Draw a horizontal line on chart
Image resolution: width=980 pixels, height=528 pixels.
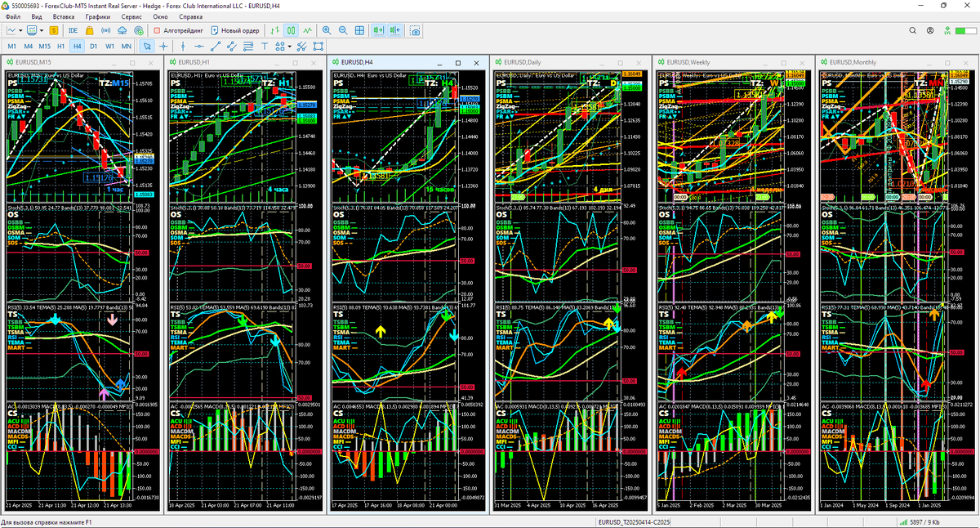pyautogui.click(x=199, y=47)
